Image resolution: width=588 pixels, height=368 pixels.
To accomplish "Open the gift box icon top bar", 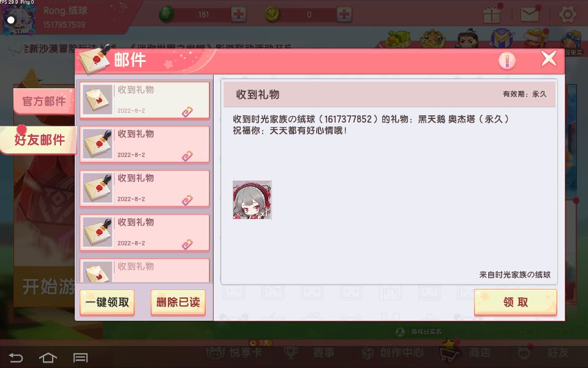I will 492,14.
